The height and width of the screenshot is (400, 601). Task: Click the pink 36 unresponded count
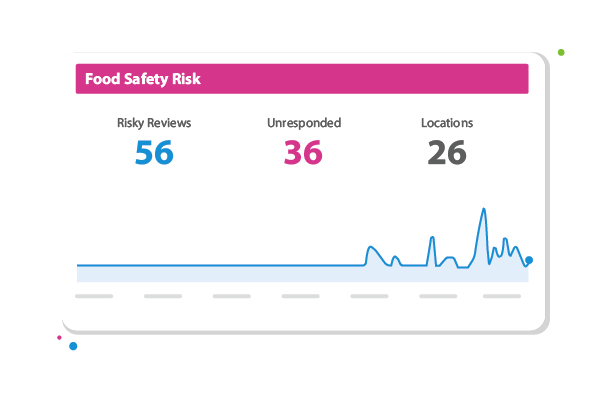pyautogui.click(x=304, y=153)
